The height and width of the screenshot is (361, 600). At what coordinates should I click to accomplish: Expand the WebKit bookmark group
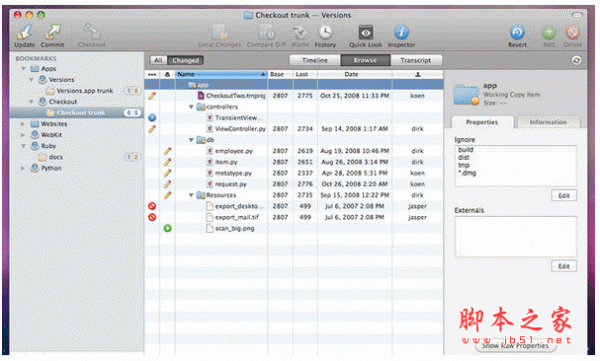(23, 135)
